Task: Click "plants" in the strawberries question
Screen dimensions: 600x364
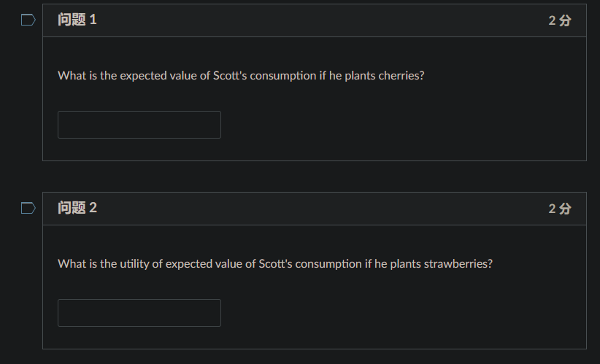Action: pos(406,263)
